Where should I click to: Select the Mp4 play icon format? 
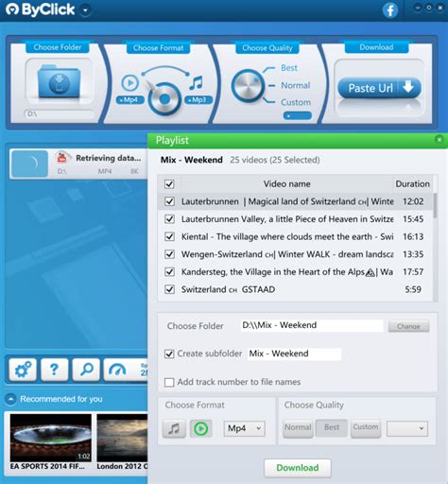click(130, 83)
